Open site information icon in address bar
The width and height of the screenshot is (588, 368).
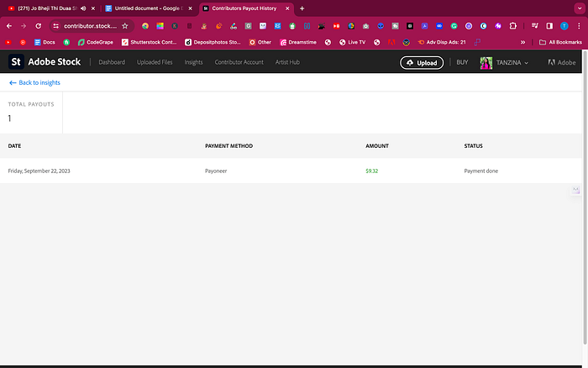56,26
